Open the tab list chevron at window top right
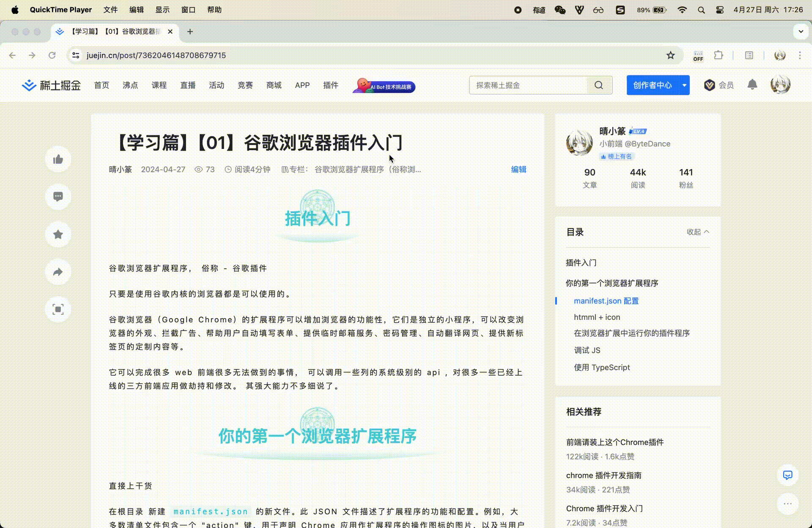The image size is (812, 528). pos(800,31)
